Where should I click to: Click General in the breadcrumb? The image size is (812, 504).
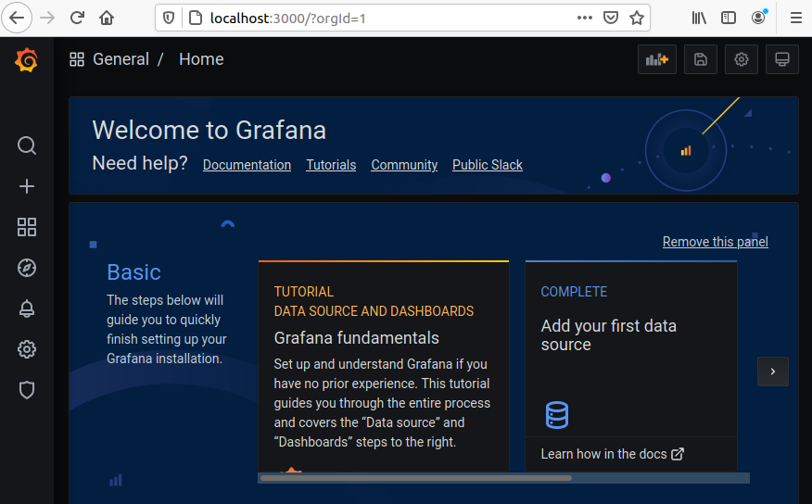[121, 59]
